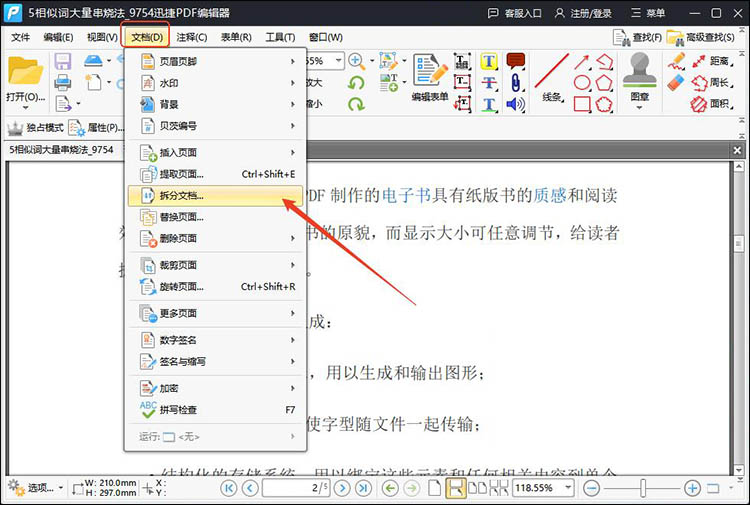The image size is (750, 505).
Task: Open the 菜单 hamburger menu
Action: tap(648, 13)
